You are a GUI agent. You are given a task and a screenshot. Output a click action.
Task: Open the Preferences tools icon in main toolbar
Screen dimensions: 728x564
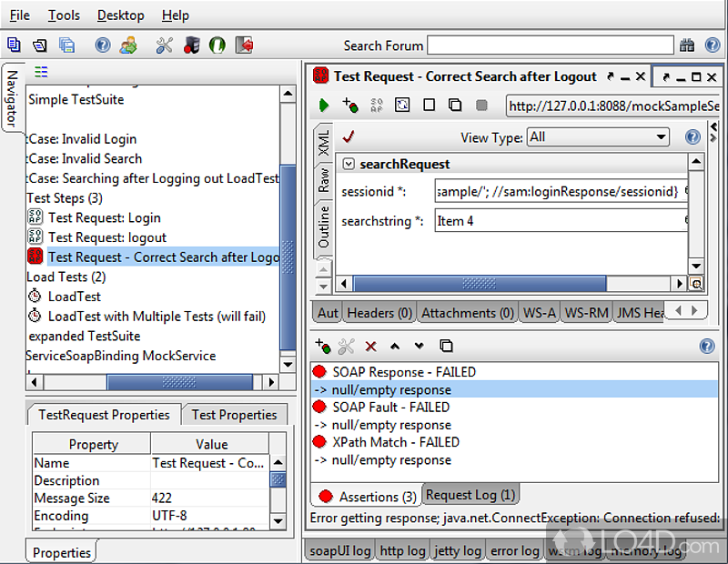coord(164,45)
